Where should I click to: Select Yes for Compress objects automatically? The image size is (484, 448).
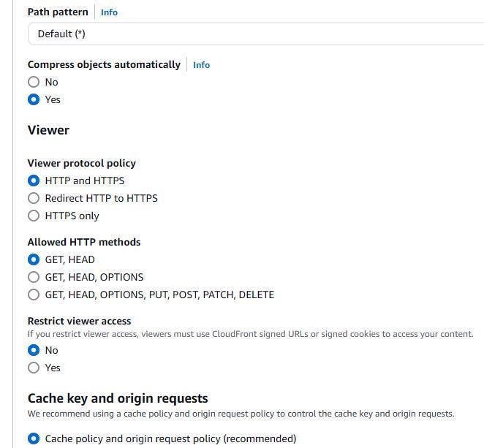[34, 100]
